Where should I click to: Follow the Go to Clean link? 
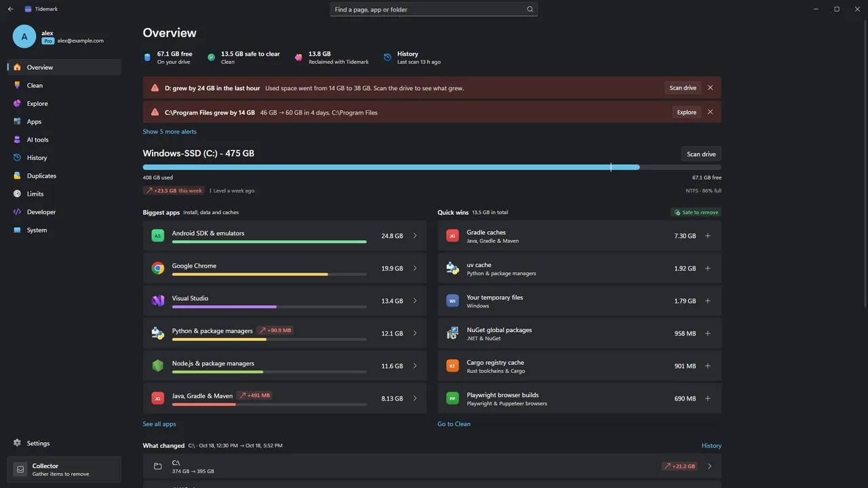pos(454,424)
